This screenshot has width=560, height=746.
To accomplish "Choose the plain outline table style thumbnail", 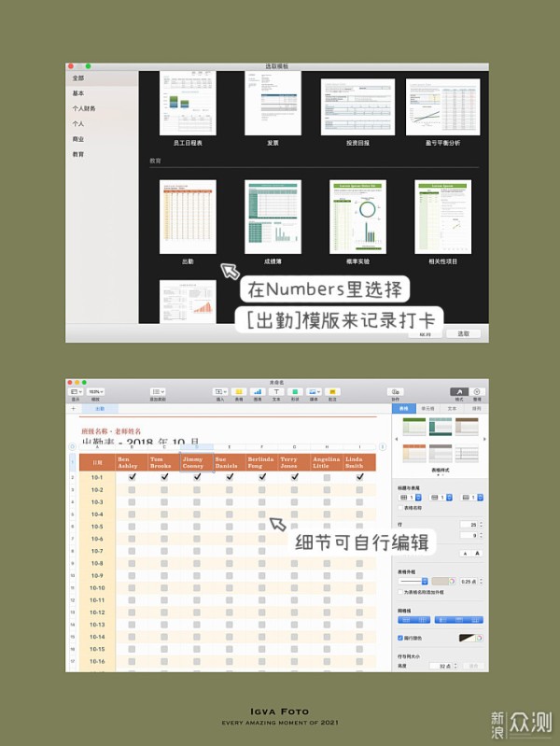I will pos(467,454).
